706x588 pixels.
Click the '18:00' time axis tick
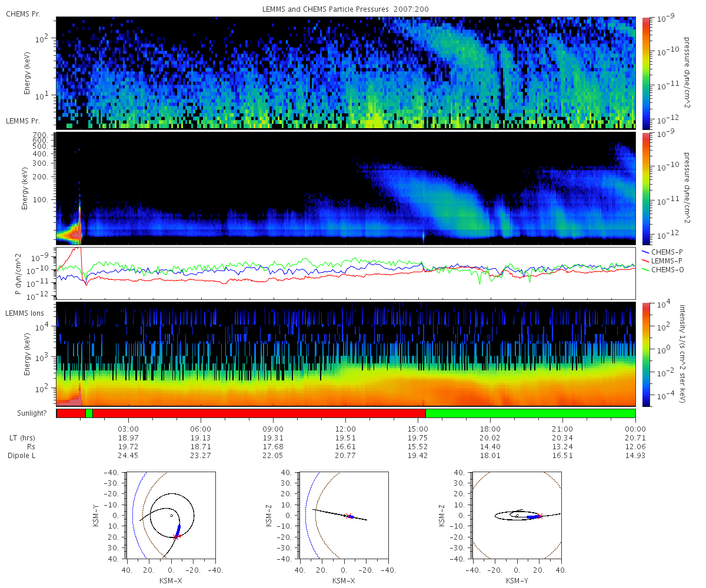pyautogui.click(x=491, y=429)
